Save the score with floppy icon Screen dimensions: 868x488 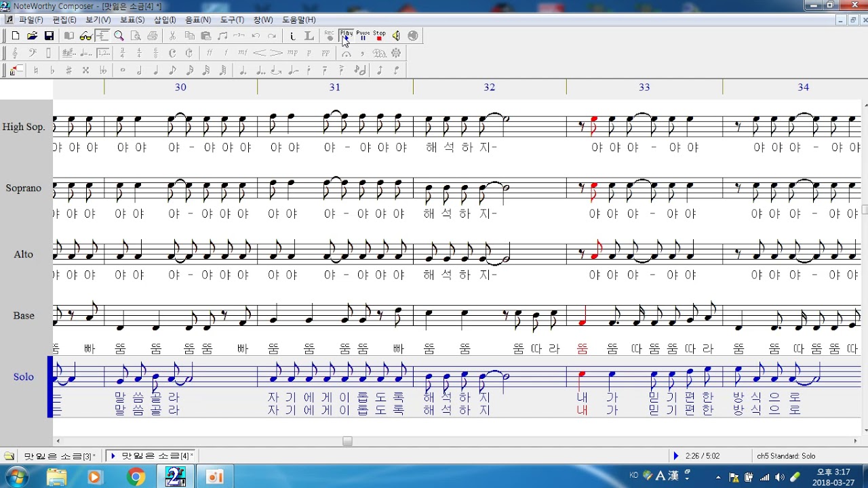(49, 36)
